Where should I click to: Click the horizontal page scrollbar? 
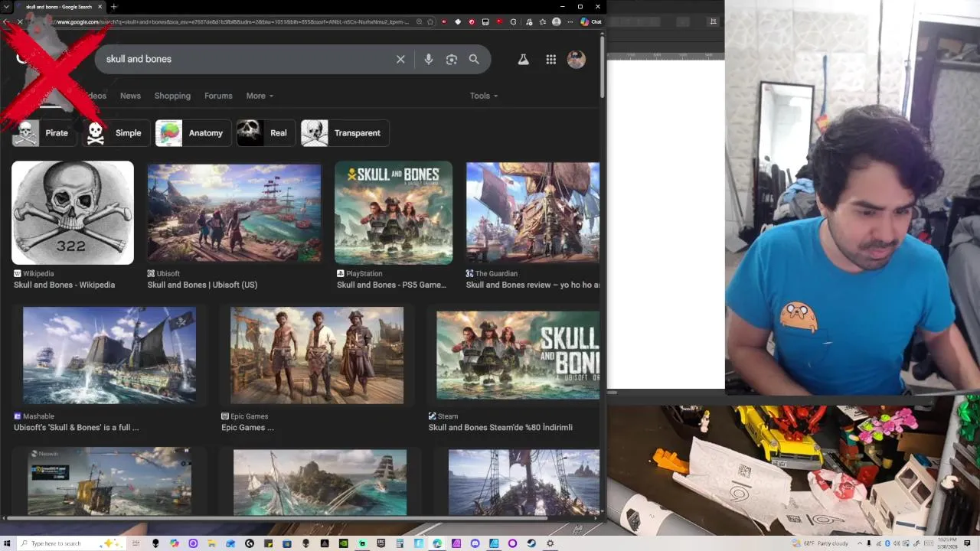point(276,517)
